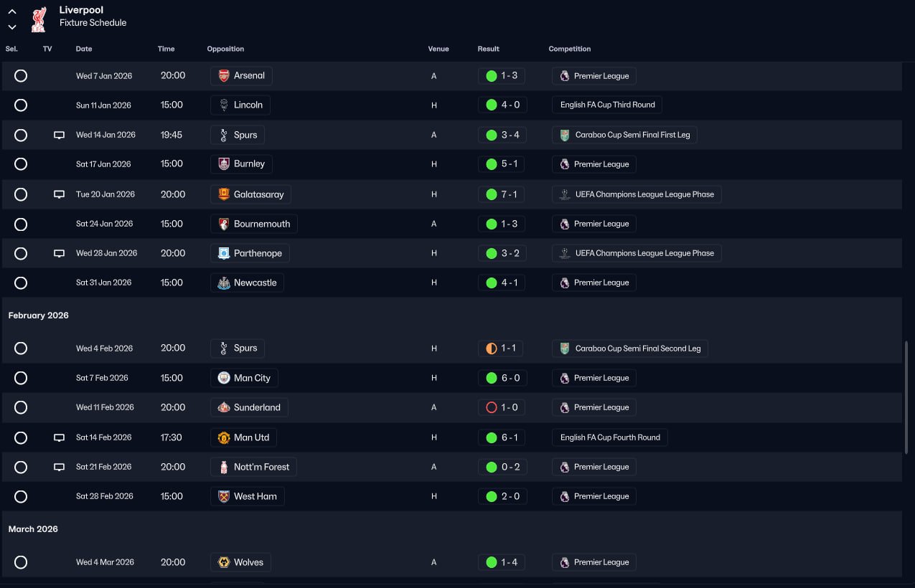
Task: Click the March 2026 month heading
Action: coord(33,529)
